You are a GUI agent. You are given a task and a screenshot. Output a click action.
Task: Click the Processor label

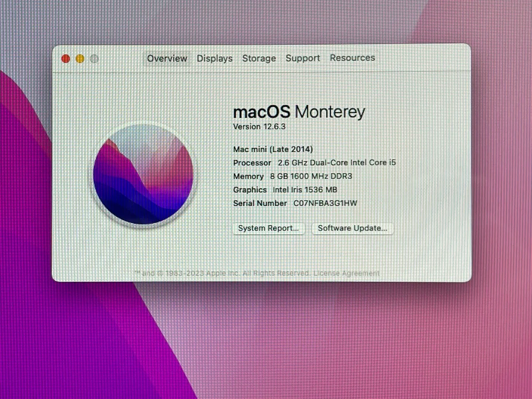click(x=252, y=163)
